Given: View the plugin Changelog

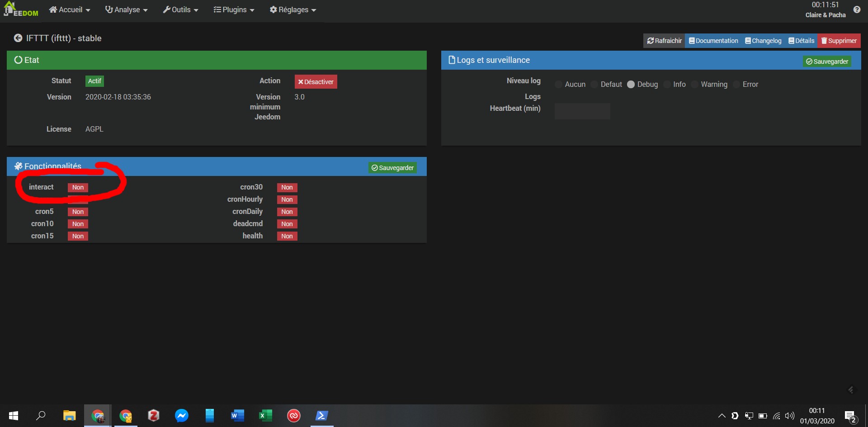Looking at the screenshot, I should 763,41.
